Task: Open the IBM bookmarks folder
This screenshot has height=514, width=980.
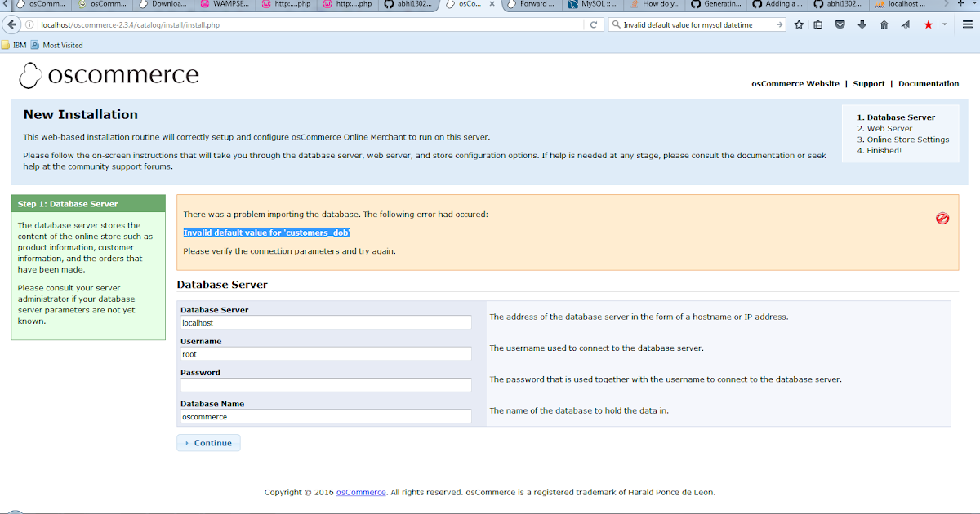Action: click(x=13, y=45)
